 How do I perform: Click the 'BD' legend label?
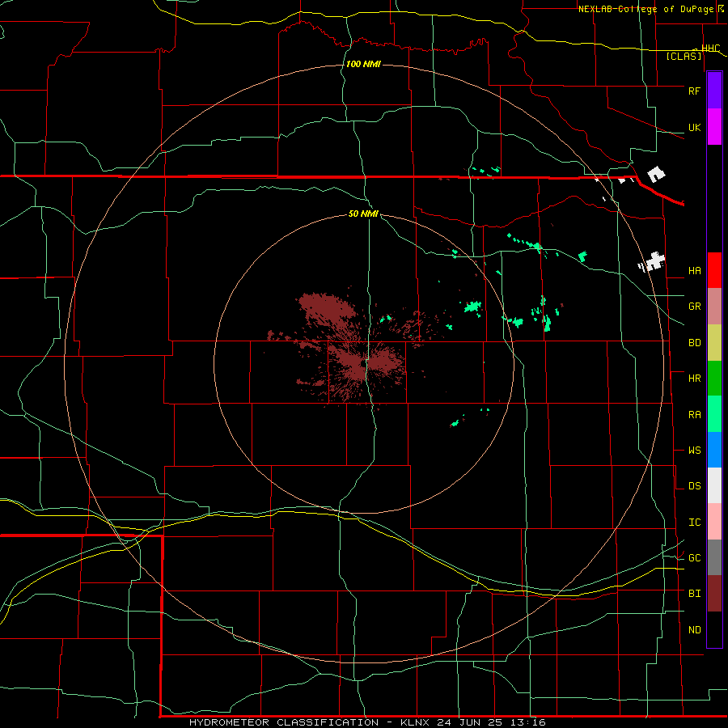694,343
